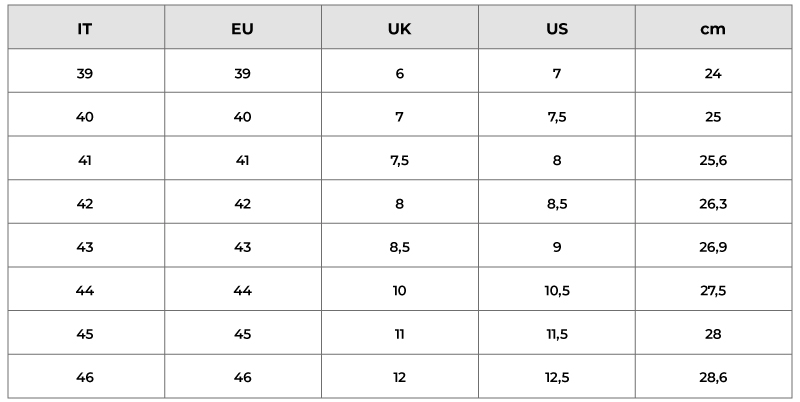Click EU size 40 cell
Viewport: 800px width, 402px height.
(243, 114)
